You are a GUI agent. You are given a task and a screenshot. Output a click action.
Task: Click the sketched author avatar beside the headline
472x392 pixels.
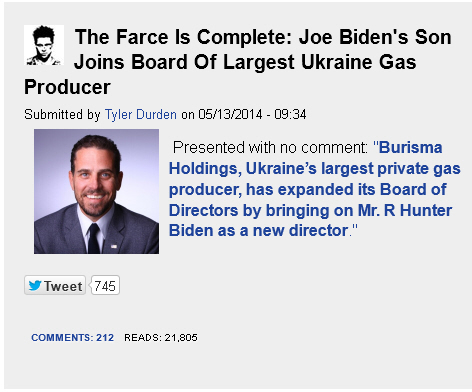(44, 45)
